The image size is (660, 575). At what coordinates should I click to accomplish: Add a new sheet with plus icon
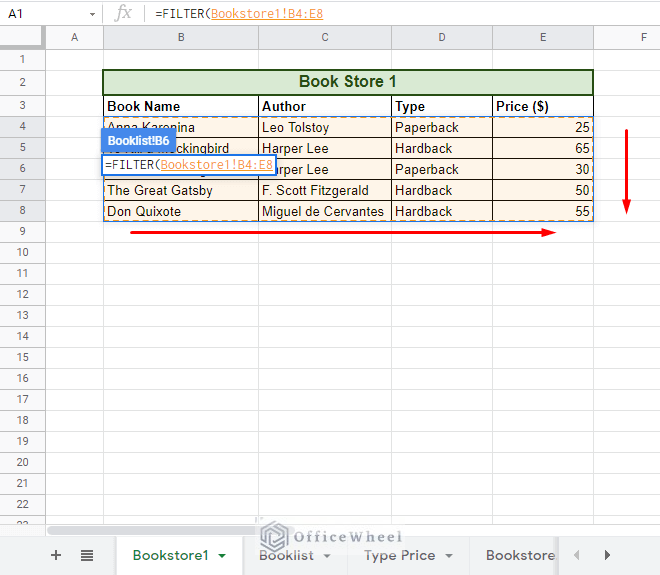tap(56, 555)
